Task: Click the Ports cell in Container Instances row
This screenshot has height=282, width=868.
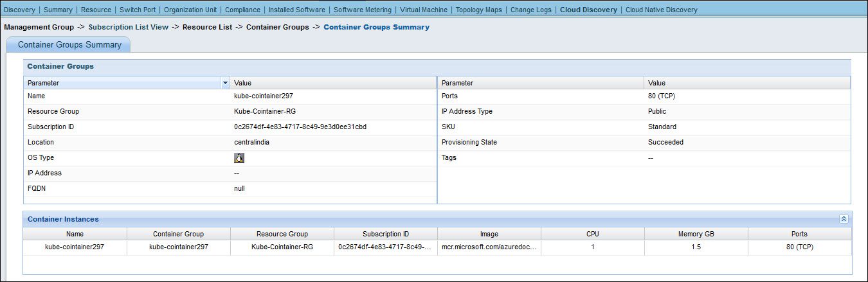Action: coord(799,247)
